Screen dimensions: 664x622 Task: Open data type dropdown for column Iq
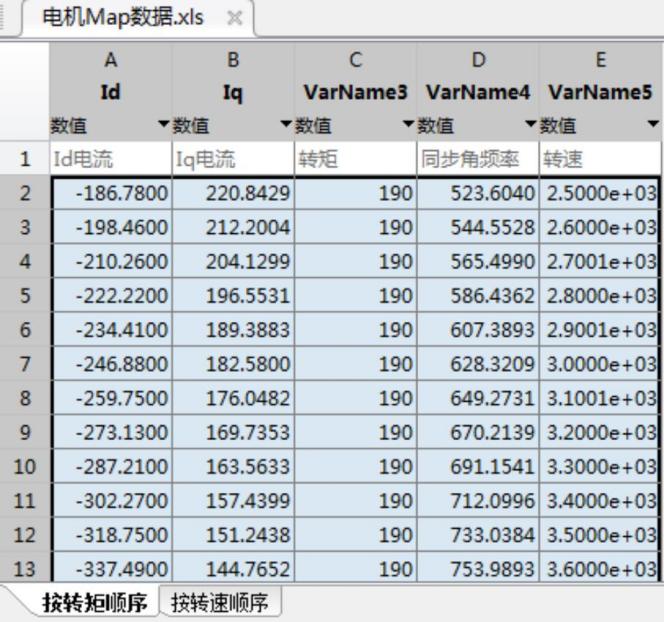pyautogui.click(x=286, y=124)
